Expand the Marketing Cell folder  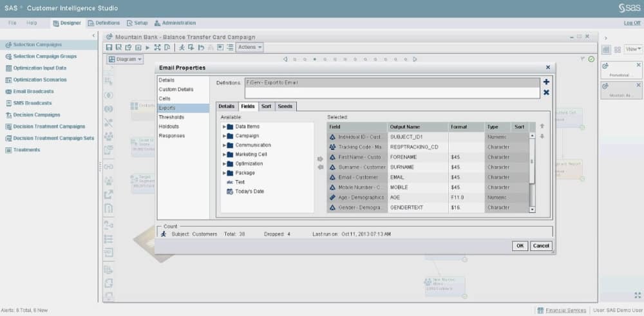[x=224, y=154]
